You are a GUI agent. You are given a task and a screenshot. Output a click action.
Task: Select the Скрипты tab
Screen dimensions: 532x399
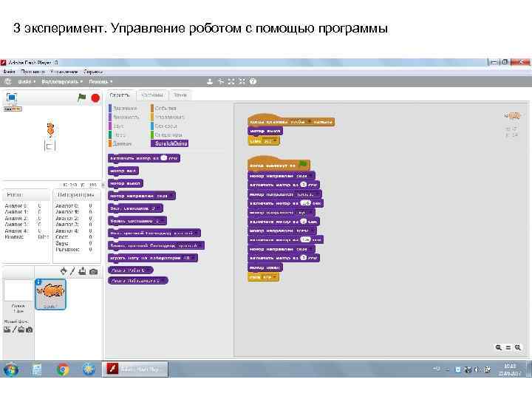pyautogui.click(x=120, y=95)
